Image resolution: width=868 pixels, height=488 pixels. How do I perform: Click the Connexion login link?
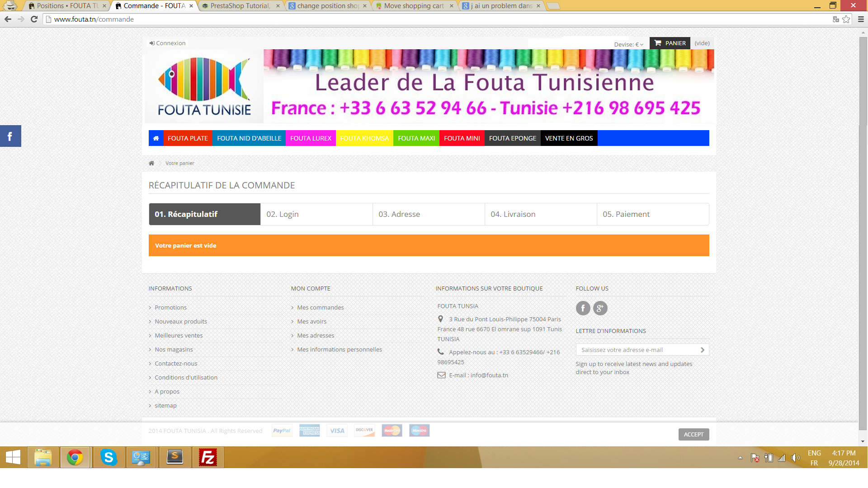[x=167, y=43]
